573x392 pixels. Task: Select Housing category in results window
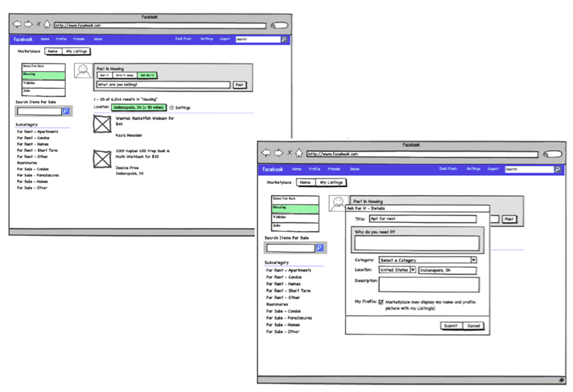43,76
